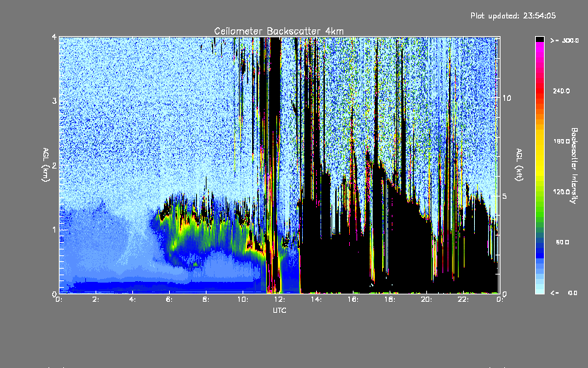Image resolution: width=588 pixels, height=368 pixels.
Task: Select the '8:' hour tick on UTC axis
Action: click(206, 300)
